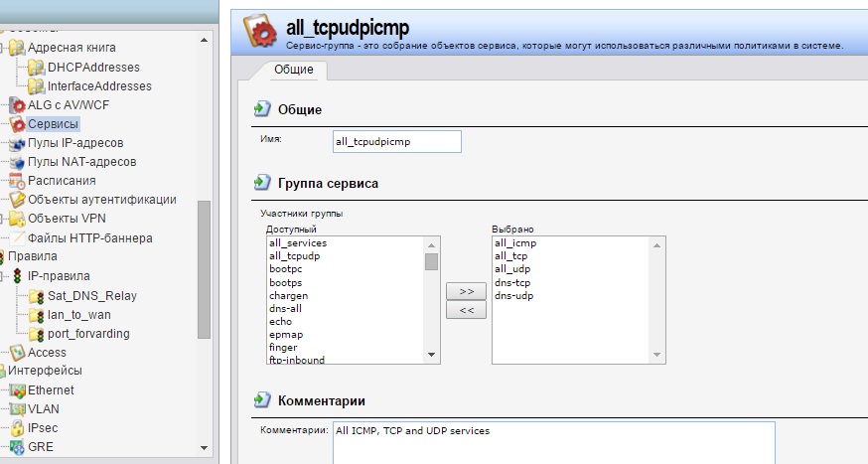868x464 pixels.
Task: Click the IP-правила traffic light icon
Action: (x=17, y=276)
